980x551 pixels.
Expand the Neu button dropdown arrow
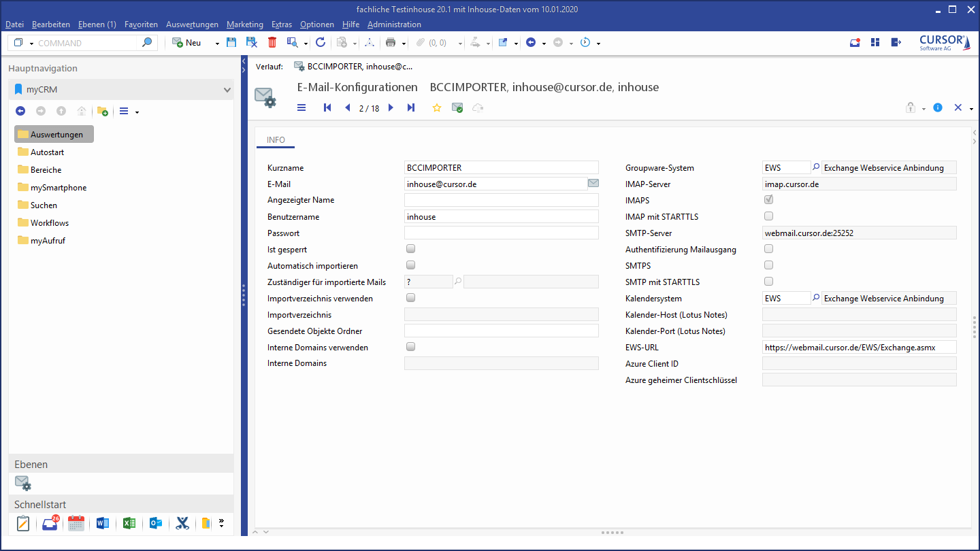coord(217,44)
